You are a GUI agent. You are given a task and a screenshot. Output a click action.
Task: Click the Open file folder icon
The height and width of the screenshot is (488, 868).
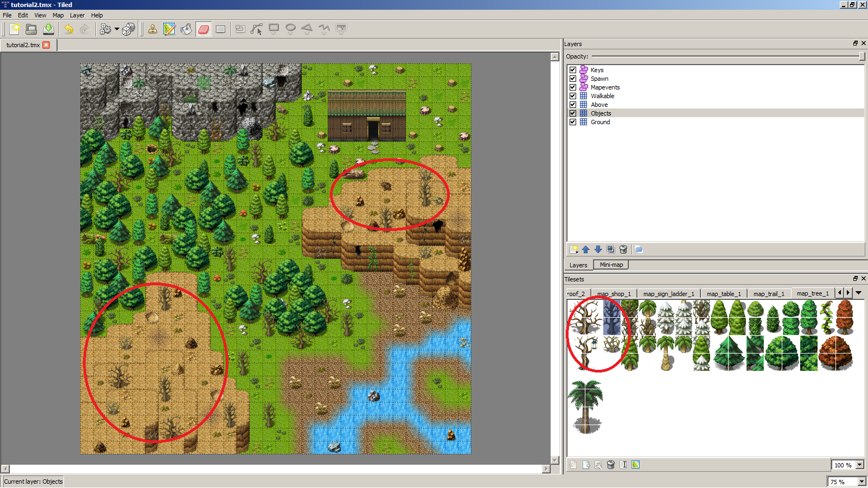31,29
